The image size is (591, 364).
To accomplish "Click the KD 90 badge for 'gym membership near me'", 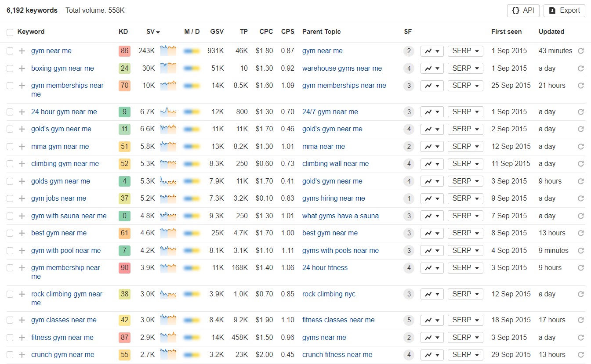I will point(124,268).
